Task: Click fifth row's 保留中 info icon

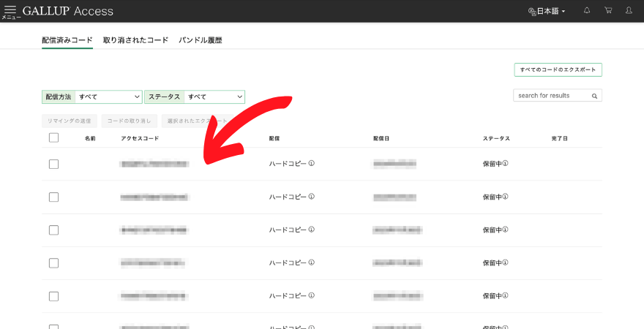Action: [506, 295]
